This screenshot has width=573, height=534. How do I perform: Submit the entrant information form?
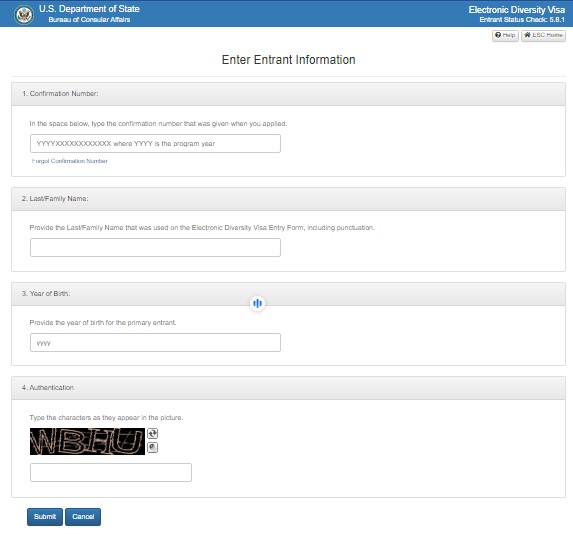click(x=45, y=517)
